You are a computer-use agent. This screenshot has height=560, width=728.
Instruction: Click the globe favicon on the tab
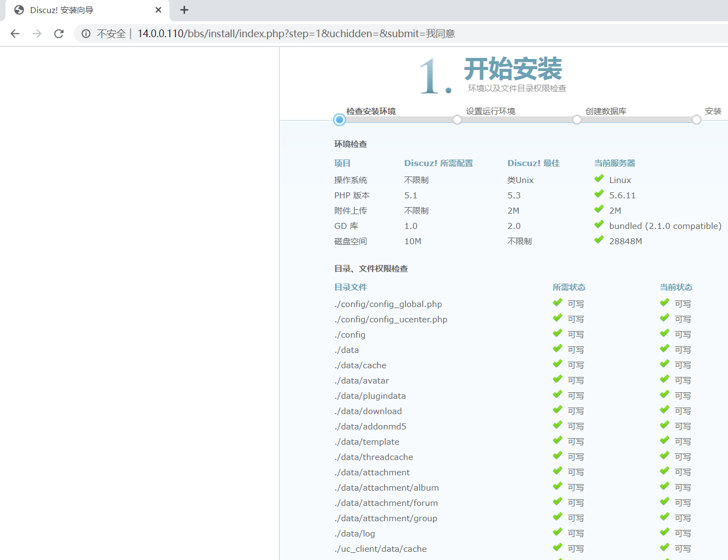[x=19, y=10]
